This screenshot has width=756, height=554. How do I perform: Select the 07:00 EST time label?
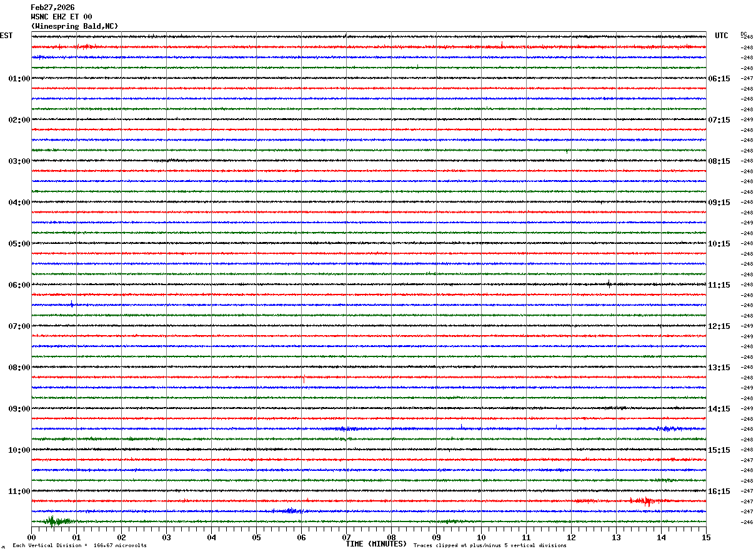tap(19, 326)
